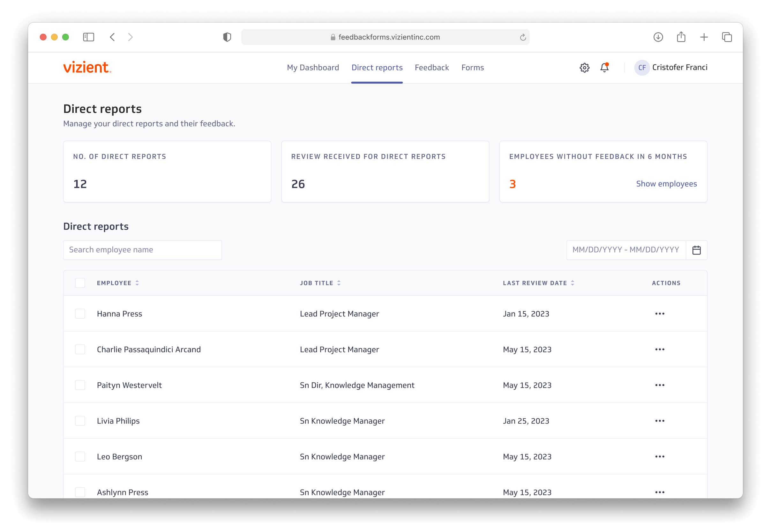Click Show employees link

[666, 184]
